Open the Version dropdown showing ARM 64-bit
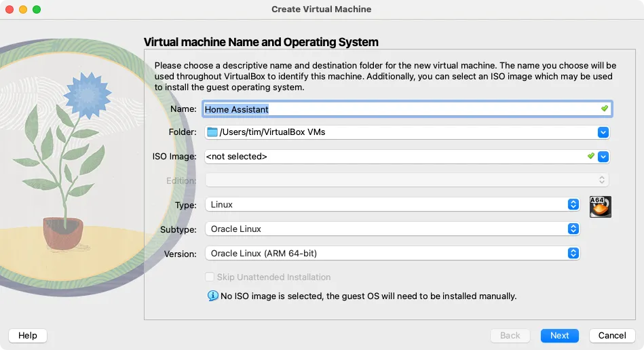Screen dimensions: 644x350 (392, 253)
